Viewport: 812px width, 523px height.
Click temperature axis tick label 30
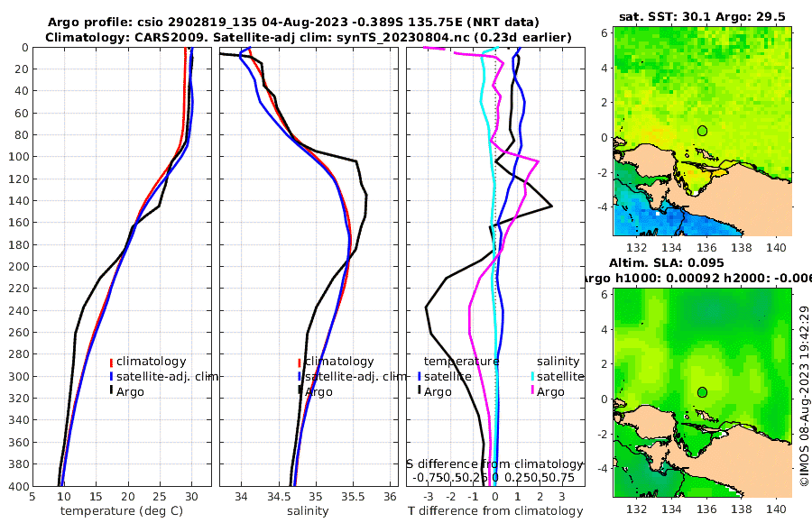[191, 497]
